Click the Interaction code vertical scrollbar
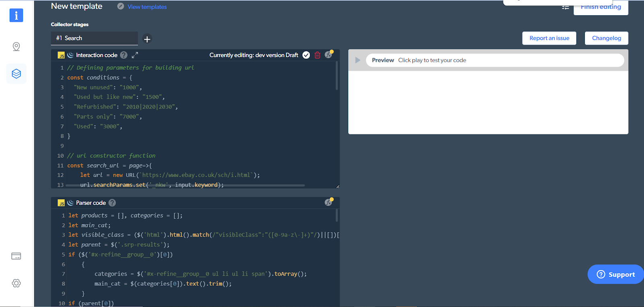This screenshot has width=644, height=307. tap(336, 76)
